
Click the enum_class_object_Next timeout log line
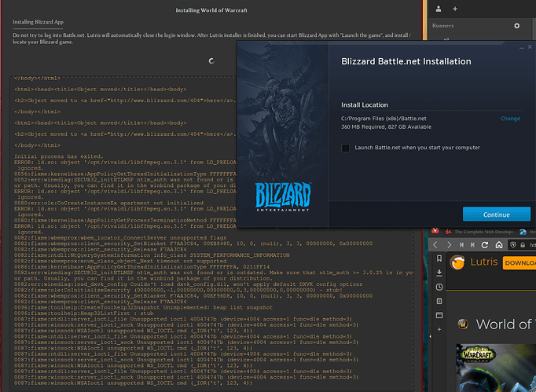click(120, 261)
